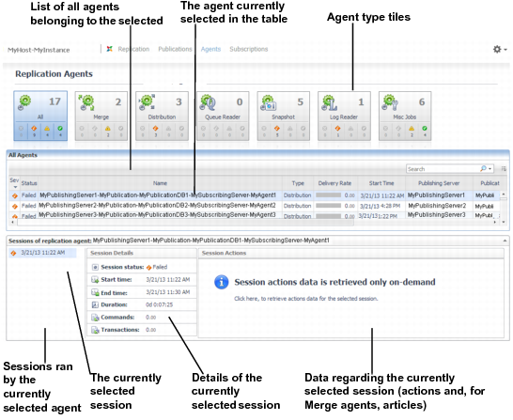513x420 pixels.
Task: Click the info icon in Session Actions
Action: pyautogui.click(x=221, y=282)
